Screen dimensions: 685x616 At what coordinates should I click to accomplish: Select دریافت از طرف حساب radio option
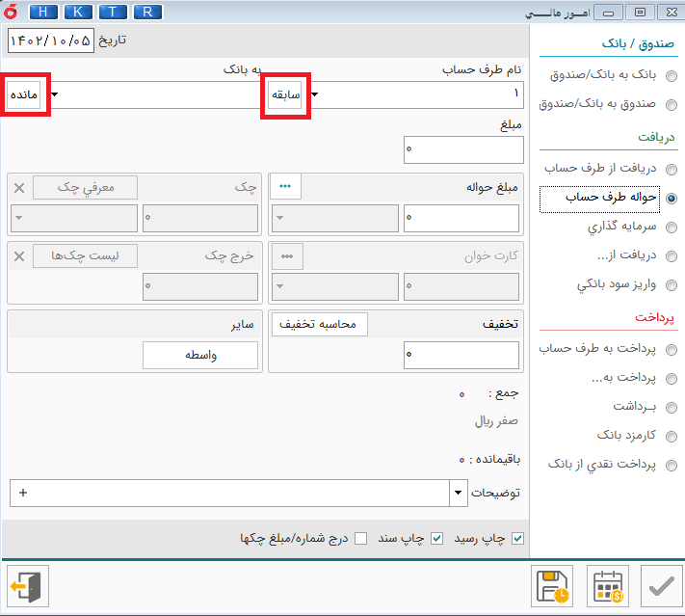[671, 169]
